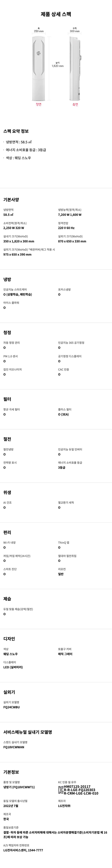Screen dimensions: 112x868
Task: Click the 기본사양 section heading
Action: click(x=11, y=199)
